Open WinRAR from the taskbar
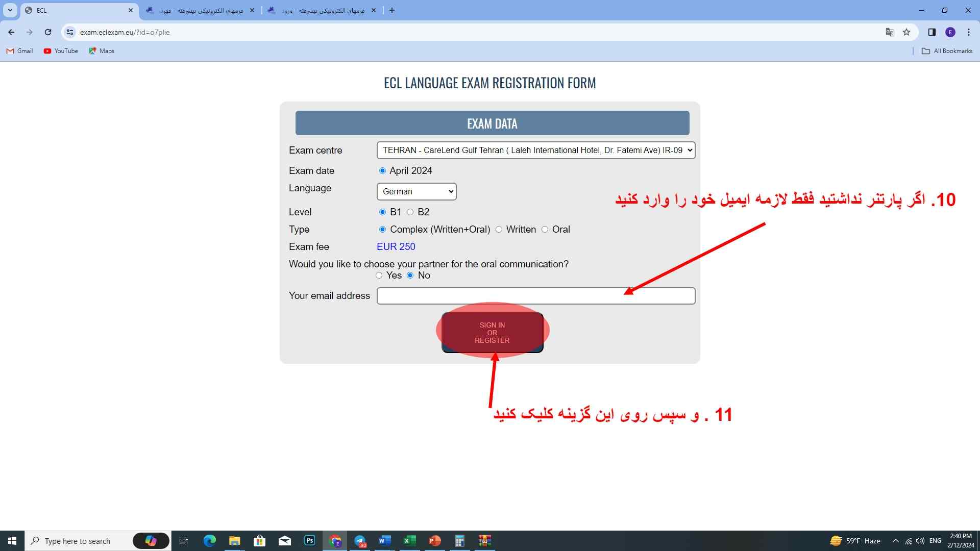The height and width of the screenshot is (551, 980). [x=484, y=541]
